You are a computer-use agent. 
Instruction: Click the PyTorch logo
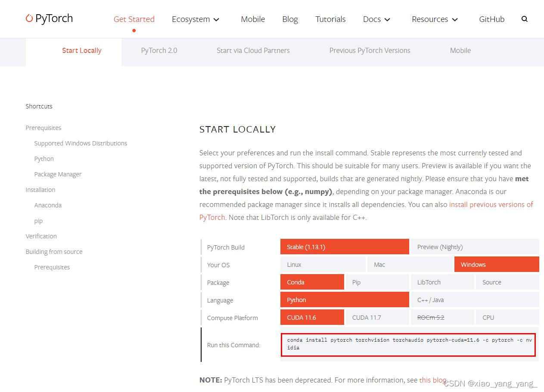click(x=49, y=18)
